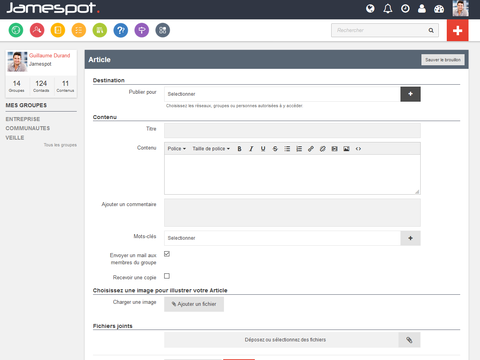Screen dimensions: 480x360
Task: Click the 14 Groupes counter
Action: (x=17, y=86)
